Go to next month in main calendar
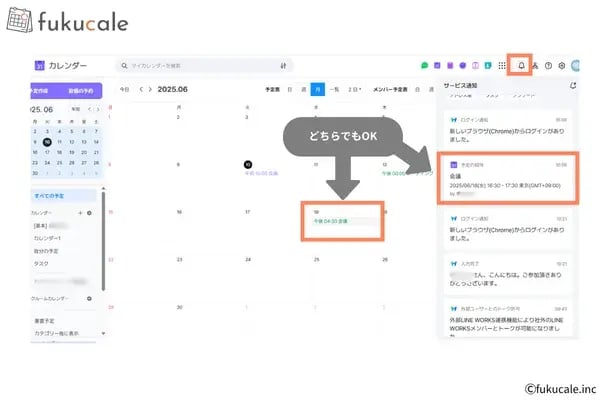 click(x=150, y=89)
